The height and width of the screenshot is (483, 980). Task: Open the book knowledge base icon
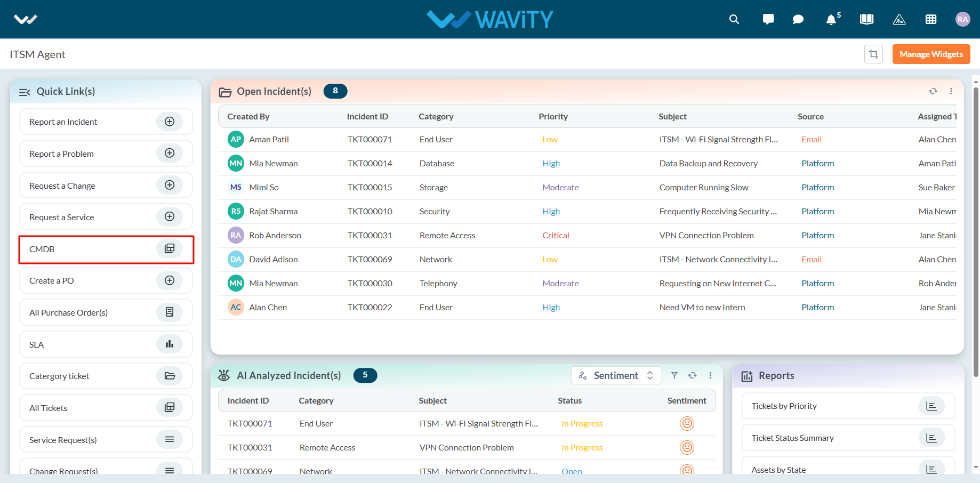click(867, 20)
